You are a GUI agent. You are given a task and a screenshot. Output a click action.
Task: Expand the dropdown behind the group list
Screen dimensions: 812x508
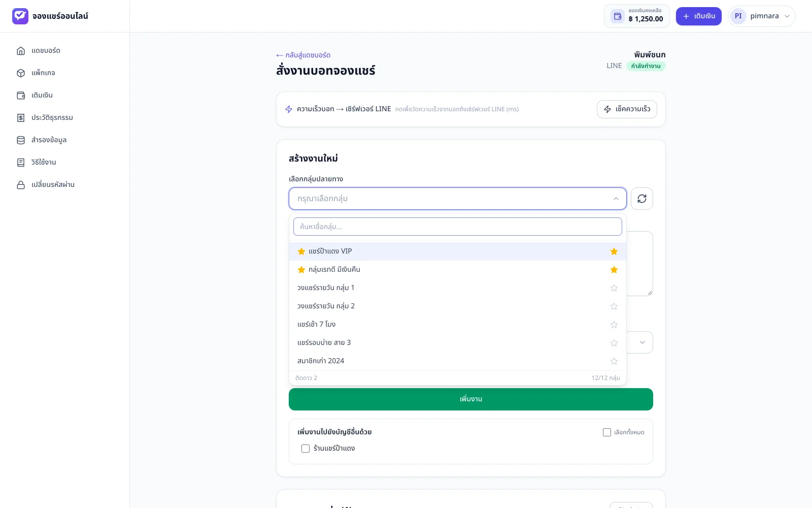tap(640, 342)
